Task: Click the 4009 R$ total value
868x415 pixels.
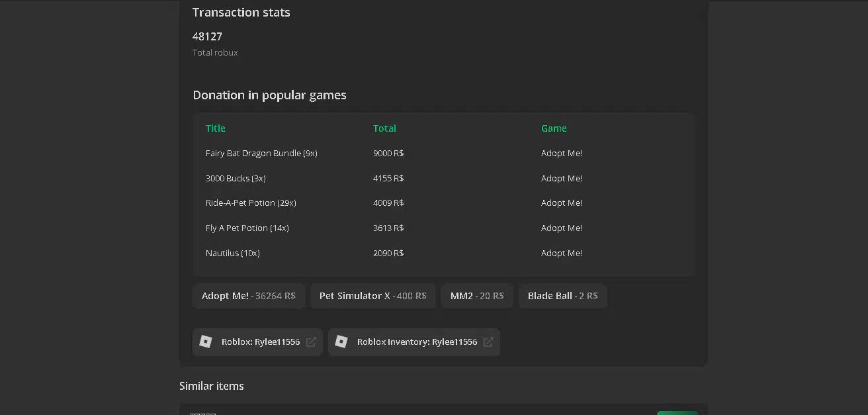Action: (x=388, y=203)
